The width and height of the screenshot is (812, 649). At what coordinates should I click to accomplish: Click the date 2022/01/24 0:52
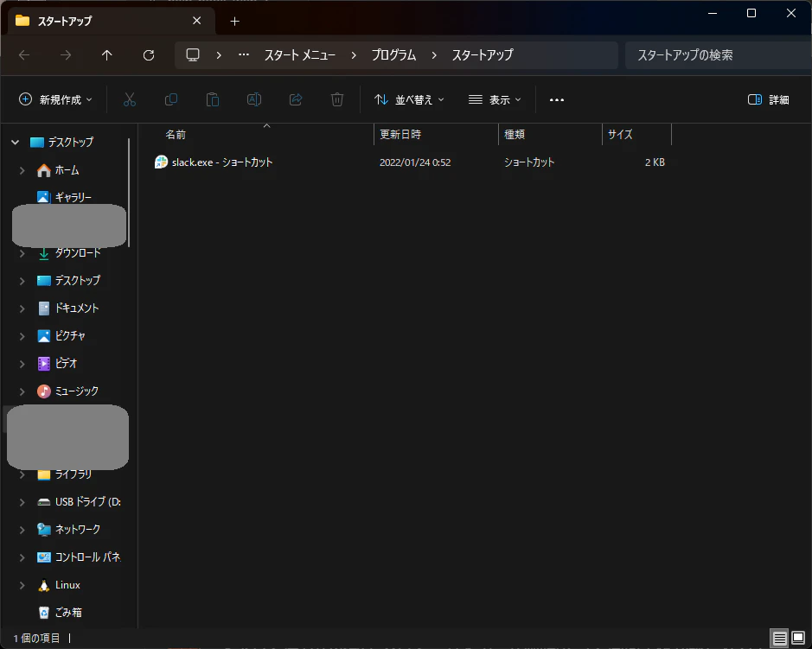point(415,162)
